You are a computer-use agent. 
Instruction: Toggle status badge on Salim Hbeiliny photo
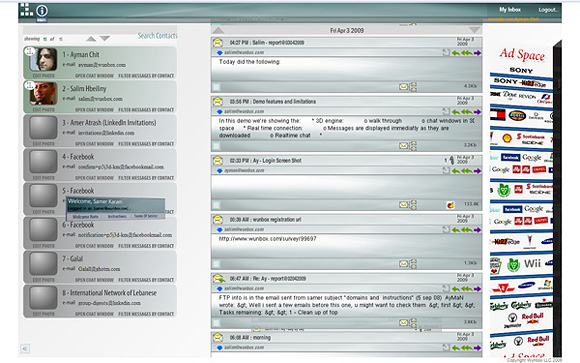point(30,85)
